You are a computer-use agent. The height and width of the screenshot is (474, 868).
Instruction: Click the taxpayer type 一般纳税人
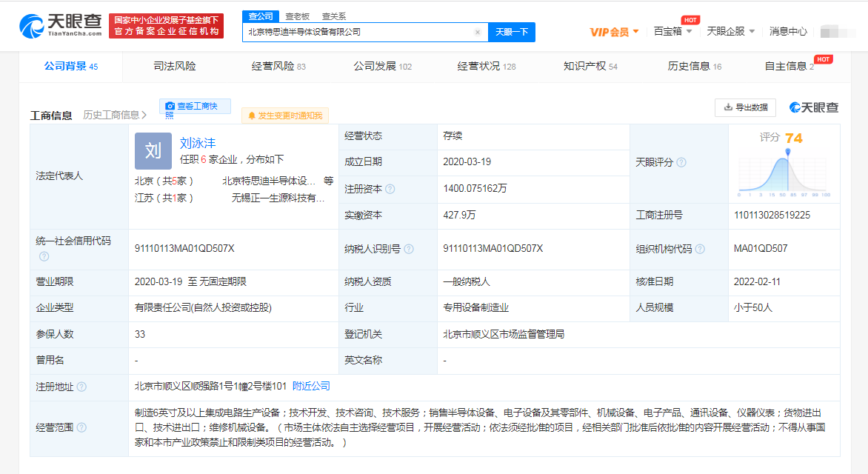click(x=466, y=282)
